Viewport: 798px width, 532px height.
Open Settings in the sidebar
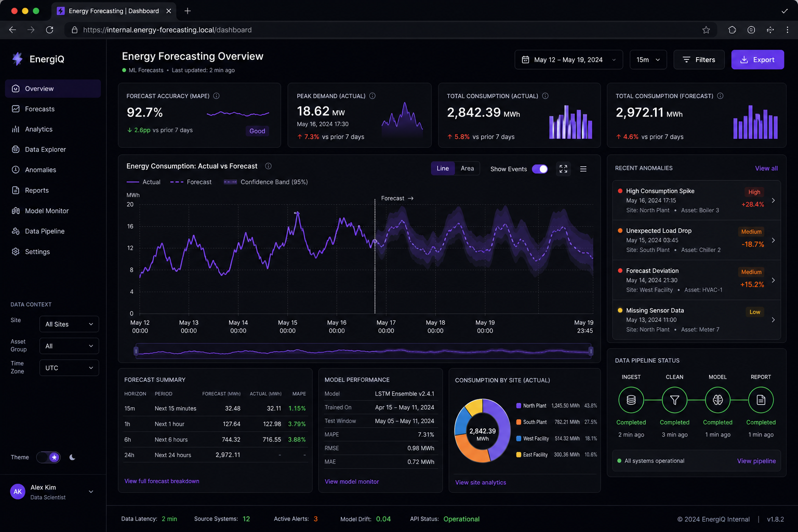point(53,252)
